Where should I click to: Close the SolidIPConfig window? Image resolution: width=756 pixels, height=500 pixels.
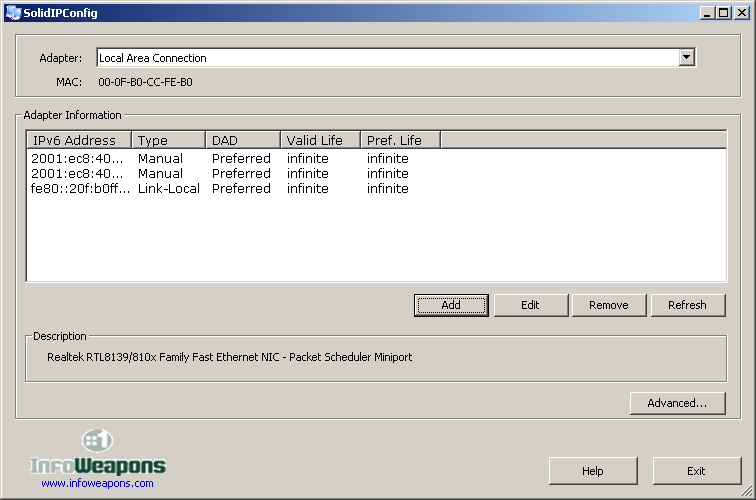click(x=742, y=13)
